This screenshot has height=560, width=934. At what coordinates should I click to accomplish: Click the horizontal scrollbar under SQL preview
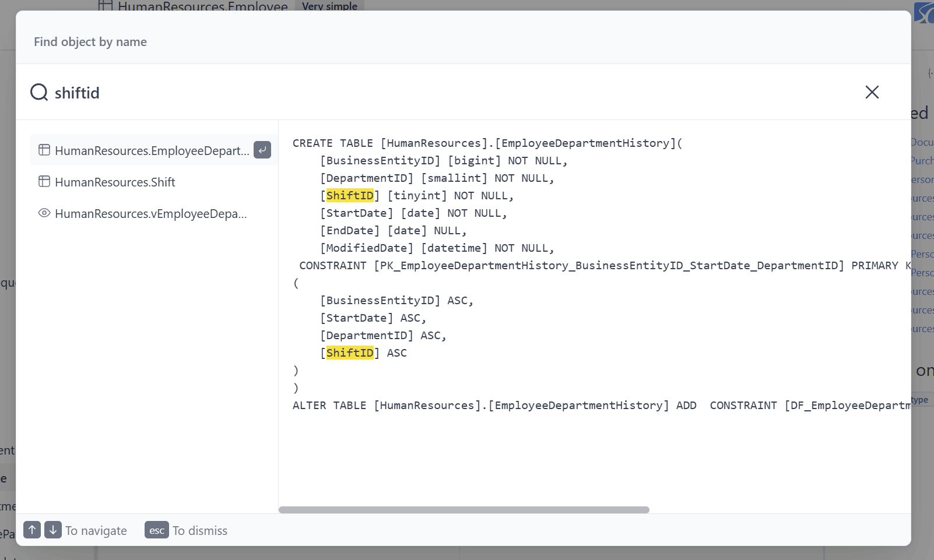click(464, 510)
